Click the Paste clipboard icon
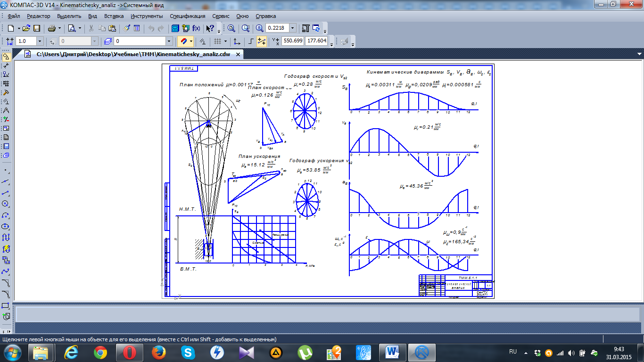The image size is (644, 362). click(112, 28)
